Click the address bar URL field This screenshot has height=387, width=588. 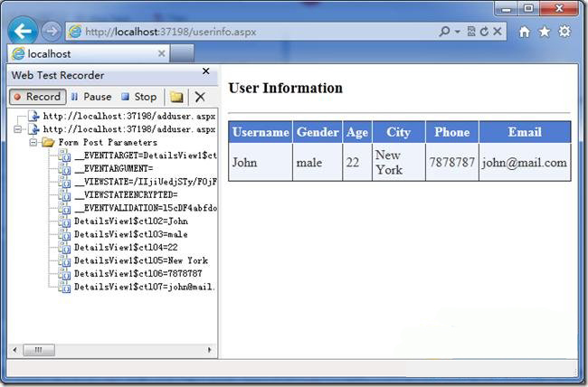[253, 32]
